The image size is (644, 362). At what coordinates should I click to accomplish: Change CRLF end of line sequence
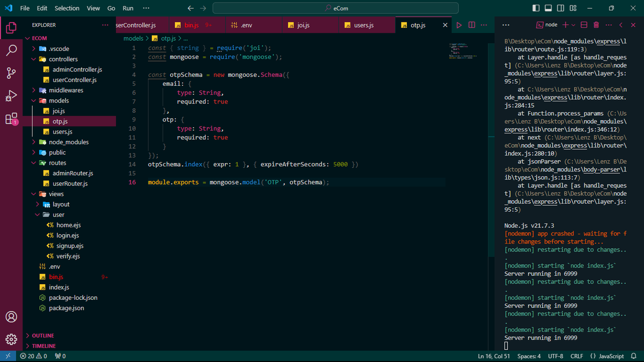coord(576,356)
